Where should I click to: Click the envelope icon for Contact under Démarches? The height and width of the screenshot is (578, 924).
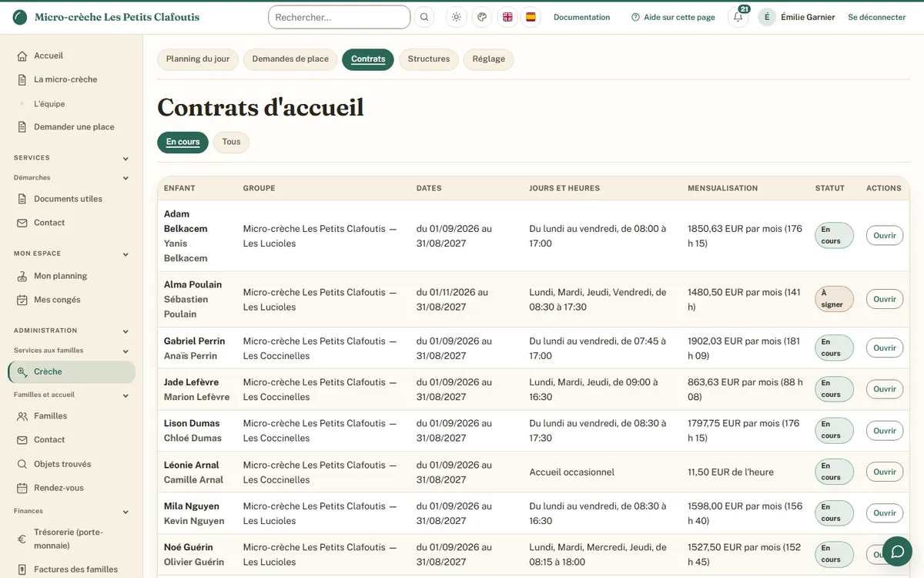[22, 223]
